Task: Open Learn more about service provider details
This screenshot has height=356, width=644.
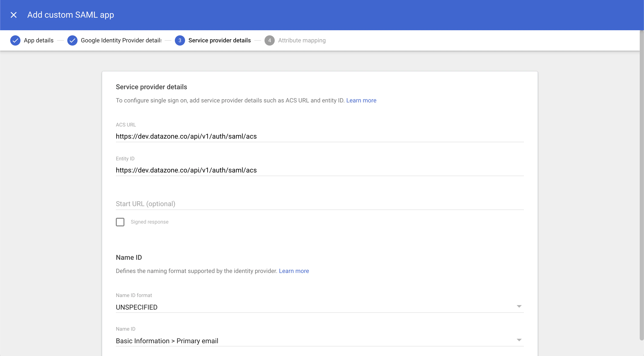Action: pos(361,100)
